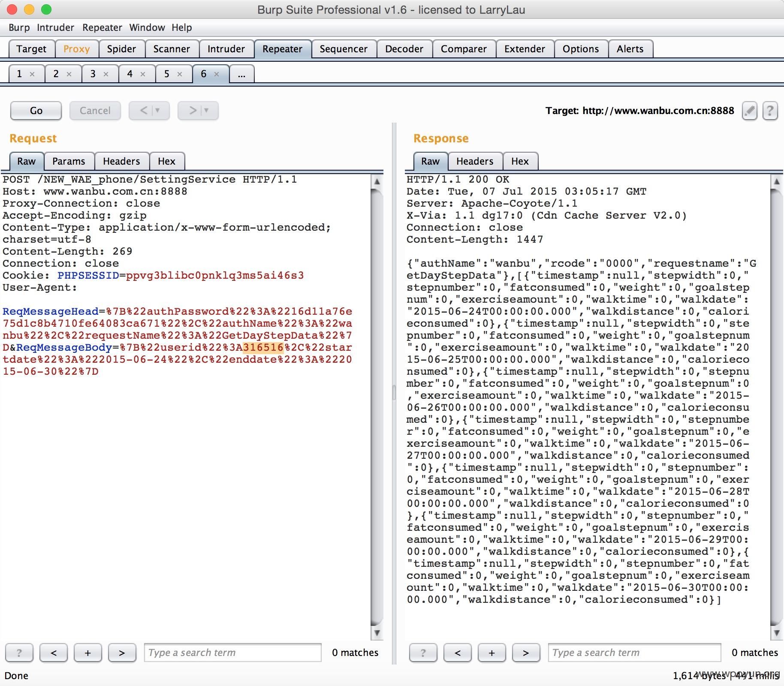The image size is (784, 686).
Task: Go to previous match in request search
Action: coord(54,653)
